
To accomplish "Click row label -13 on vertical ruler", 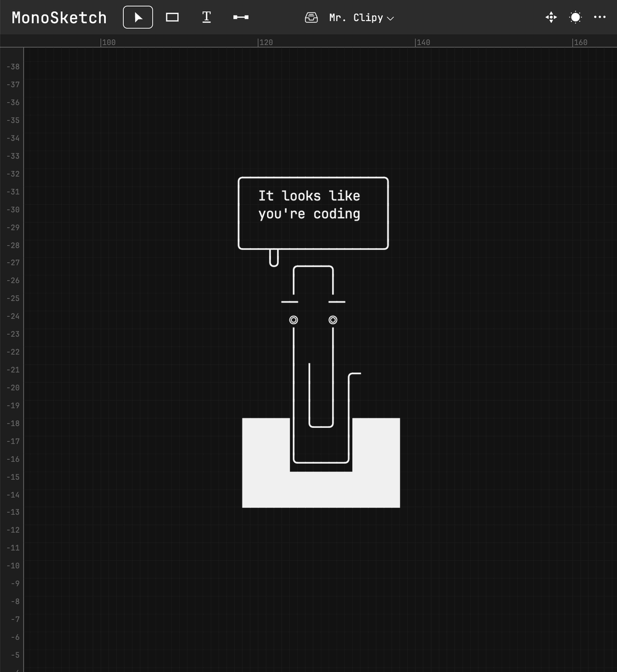I will (13, 512).
